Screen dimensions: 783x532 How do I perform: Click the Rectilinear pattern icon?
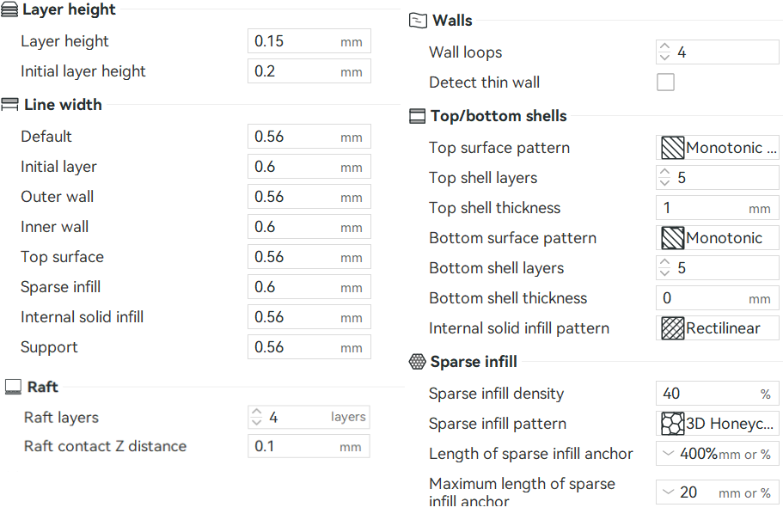click(x=672, y=328)
